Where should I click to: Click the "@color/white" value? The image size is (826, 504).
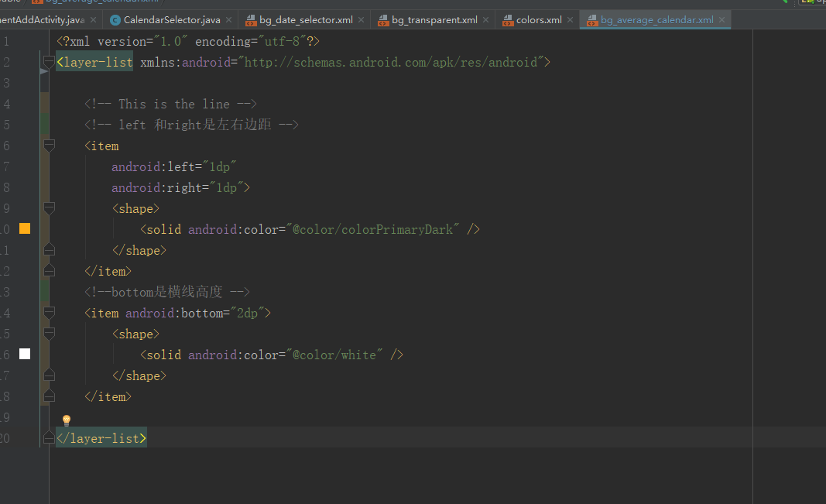[334, 355]
